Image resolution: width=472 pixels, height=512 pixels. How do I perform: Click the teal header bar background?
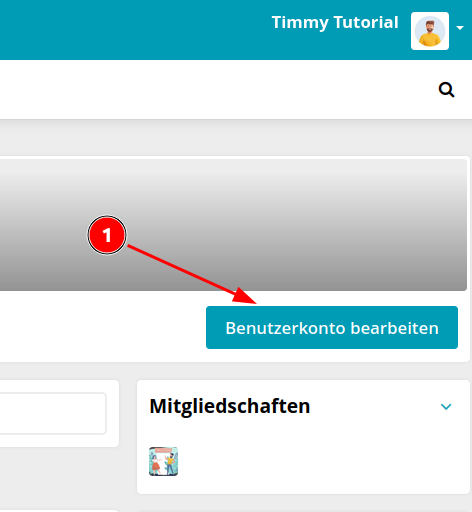pyautogui.click(x=133, y=30)
